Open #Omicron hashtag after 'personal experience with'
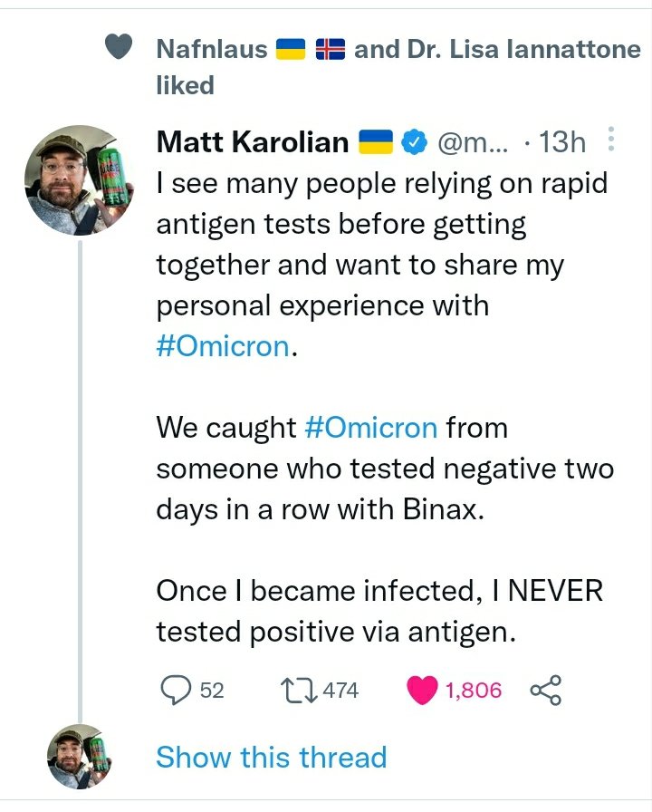This screenshot has height=812, width=652. 223,347
